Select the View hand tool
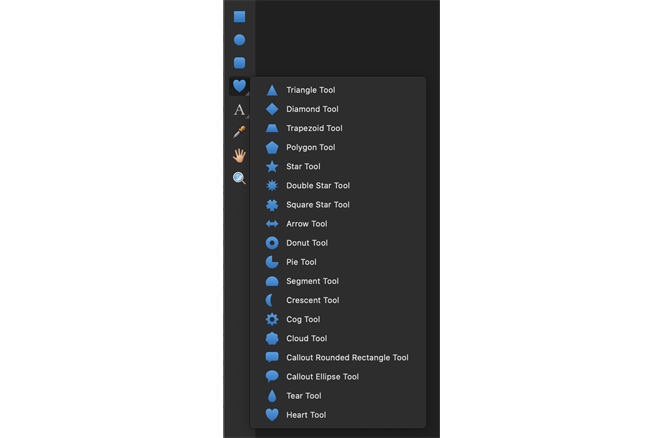 (x=240, y=155)
